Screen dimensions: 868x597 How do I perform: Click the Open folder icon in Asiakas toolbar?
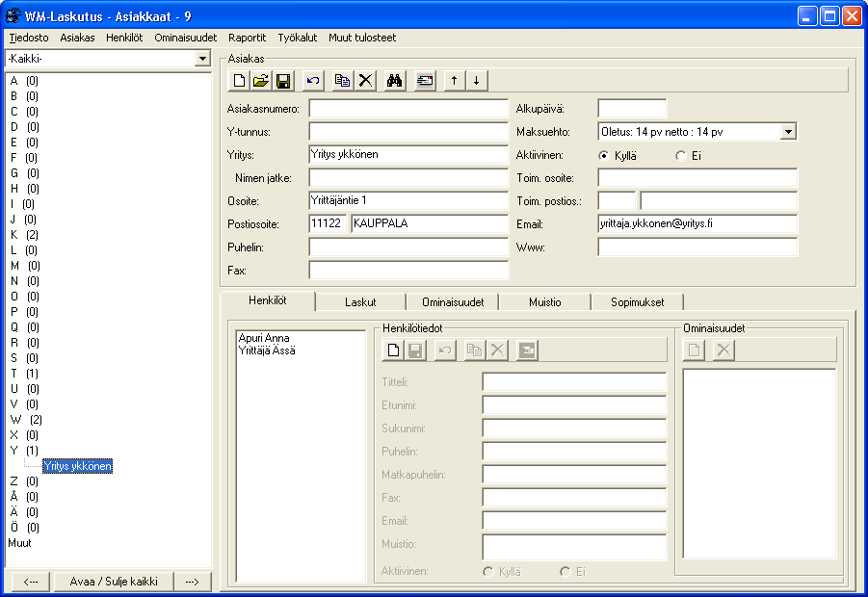[261, 81]
